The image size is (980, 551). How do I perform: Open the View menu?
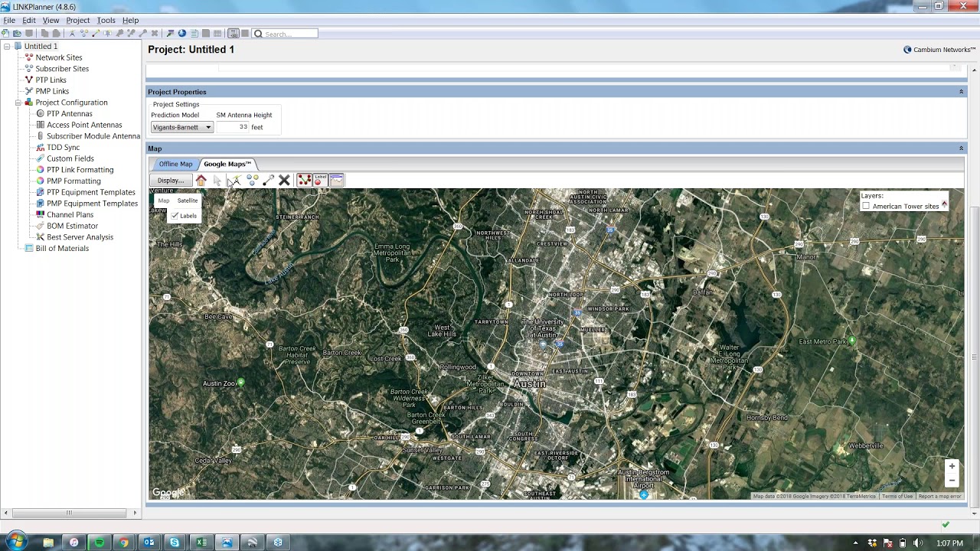click(51, 21)
